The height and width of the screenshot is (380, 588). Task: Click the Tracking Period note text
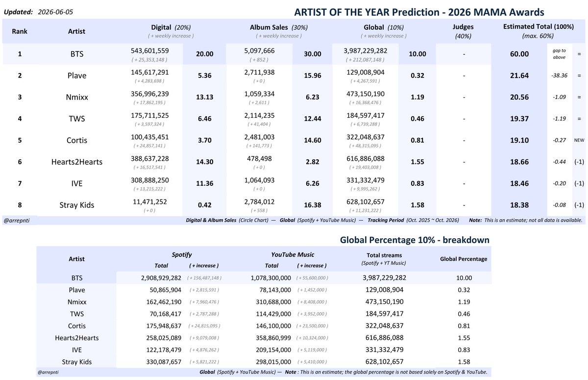414,221
